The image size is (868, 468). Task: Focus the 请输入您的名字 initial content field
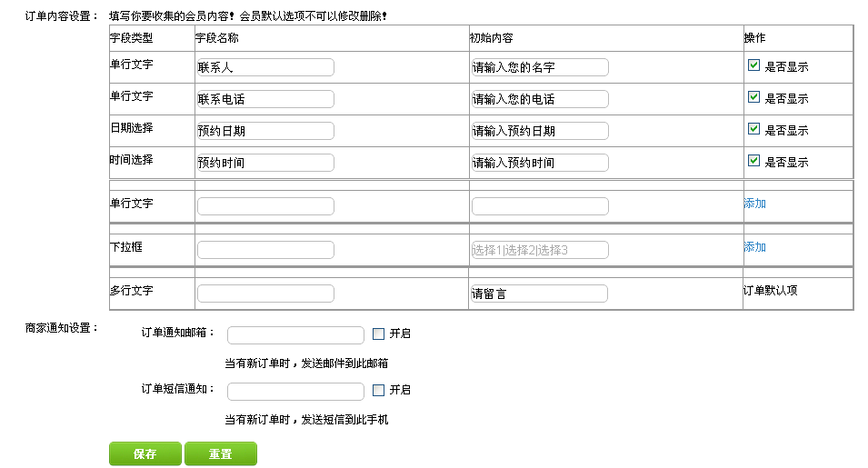tap(540, 67)
